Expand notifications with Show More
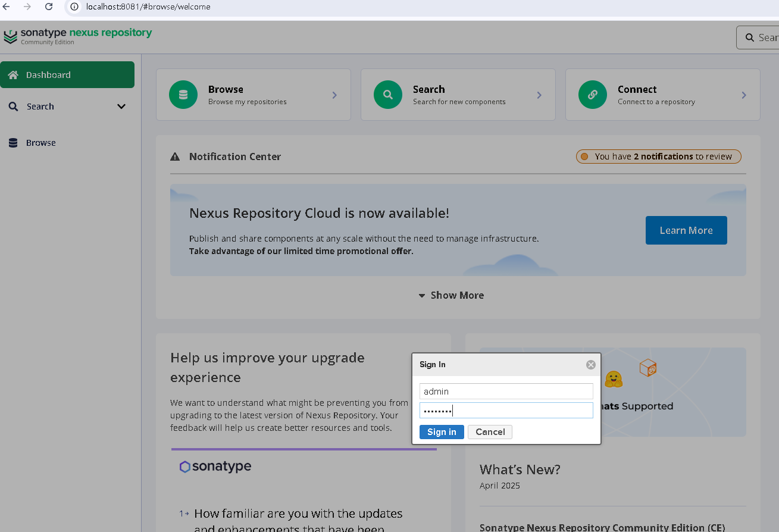779x532 pixels. [x=451, y=295]
